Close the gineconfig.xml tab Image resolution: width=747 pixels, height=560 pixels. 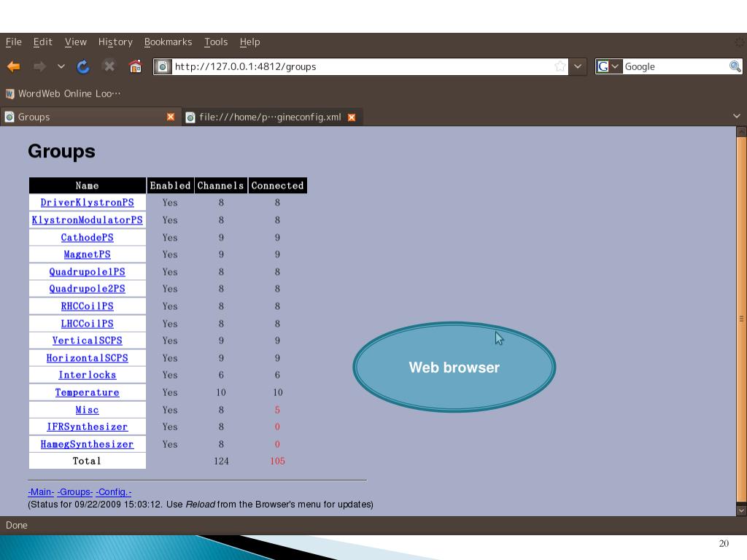[x=352, y=117]
